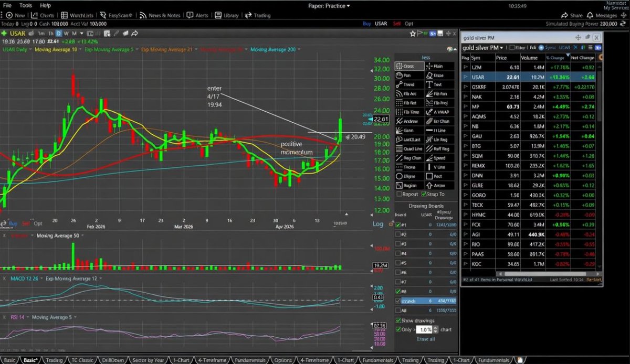Screen dimensions: 630x364
Task: Select the D daily timeframe button
Action: (x=59, y=34)
